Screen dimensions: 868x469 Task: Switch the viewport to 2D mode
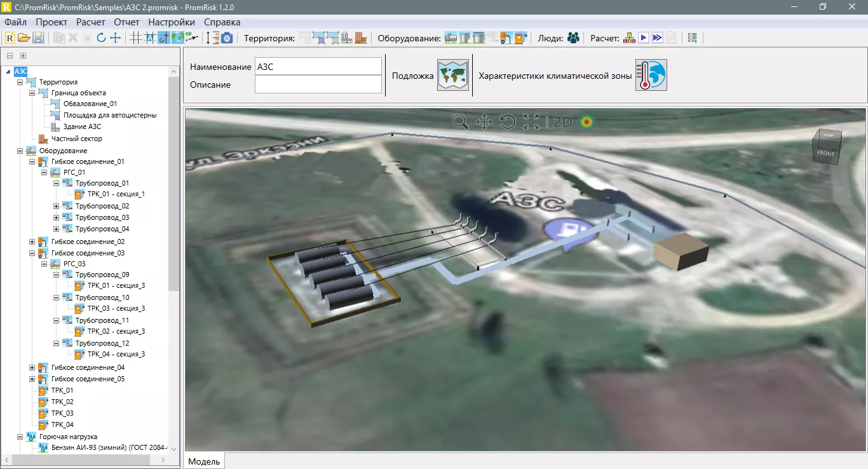562,122
